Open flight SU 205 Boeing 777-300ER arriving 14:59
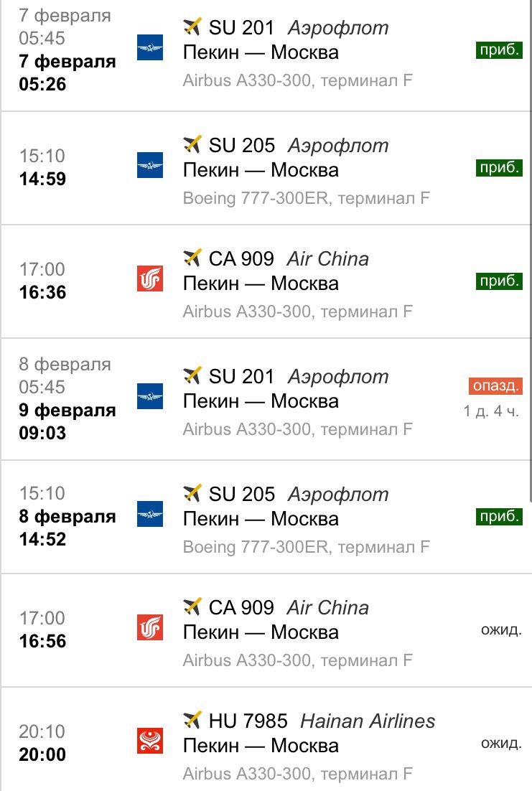Image resolution: width=532 pixels, height=791 pixels. point(266,169)
